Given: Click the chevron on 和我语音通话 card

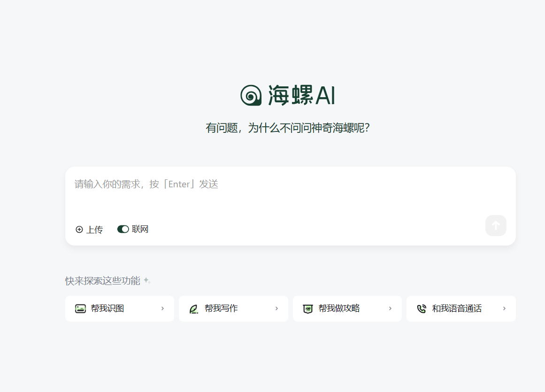Looking at the screenshot, I should (504, 308).
